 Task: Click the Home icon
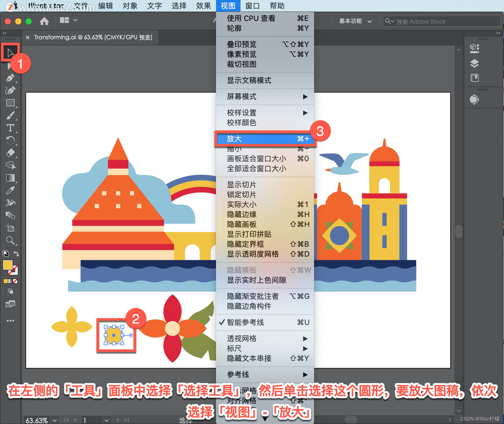click(44, 21)
